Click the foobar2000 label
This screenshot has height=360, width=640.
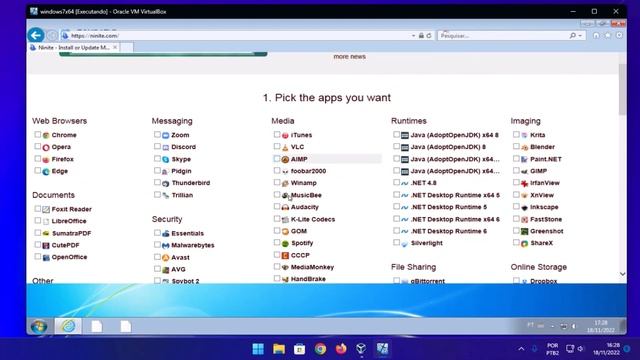click(308, 171)
